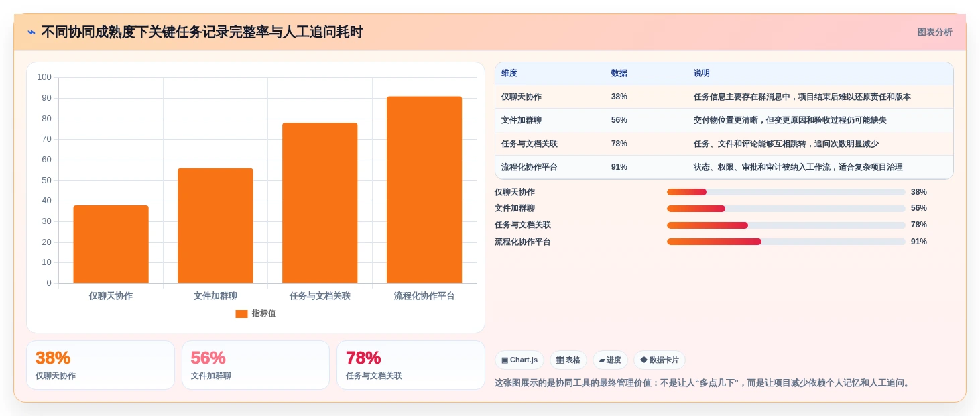Click description starting 状态、权限、审批和审计

point(798,167)
